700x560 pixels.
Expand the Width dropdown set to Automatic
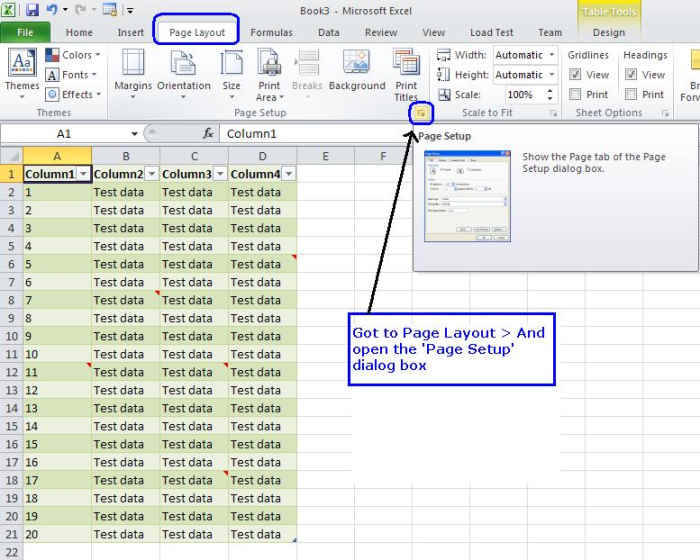[551, 55]
